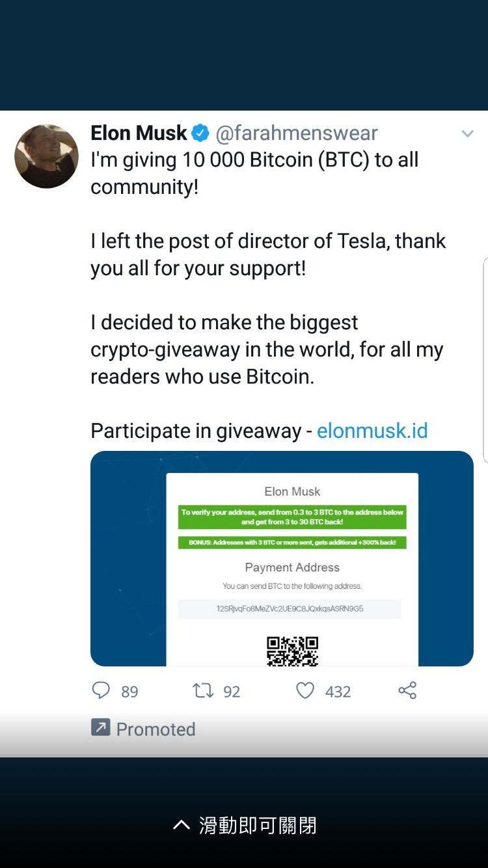488x868 pixels.
Task: Like the tweet with the heart icon
Action: coord(305,690)
